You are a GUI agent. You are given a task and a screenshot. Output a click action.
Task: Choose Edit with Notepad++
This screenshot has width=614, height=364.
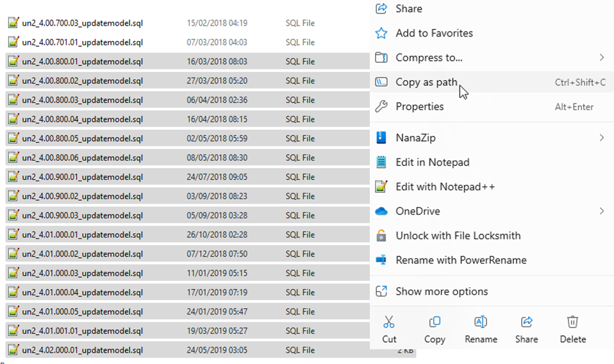click(x=445, y=187)
